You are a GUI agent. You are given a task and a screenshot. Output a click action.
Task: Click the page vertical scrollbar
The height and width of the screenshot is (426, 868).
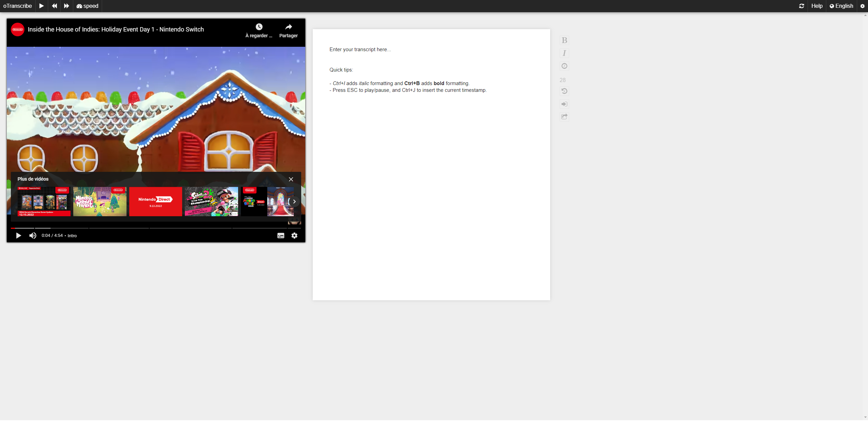coord(866,216)
